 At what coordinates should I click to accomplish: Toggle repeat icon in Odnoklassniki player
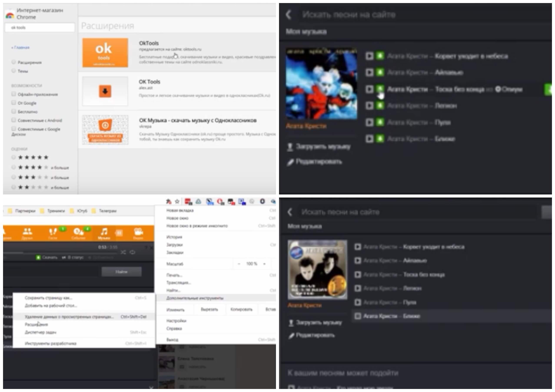(133, 252)
